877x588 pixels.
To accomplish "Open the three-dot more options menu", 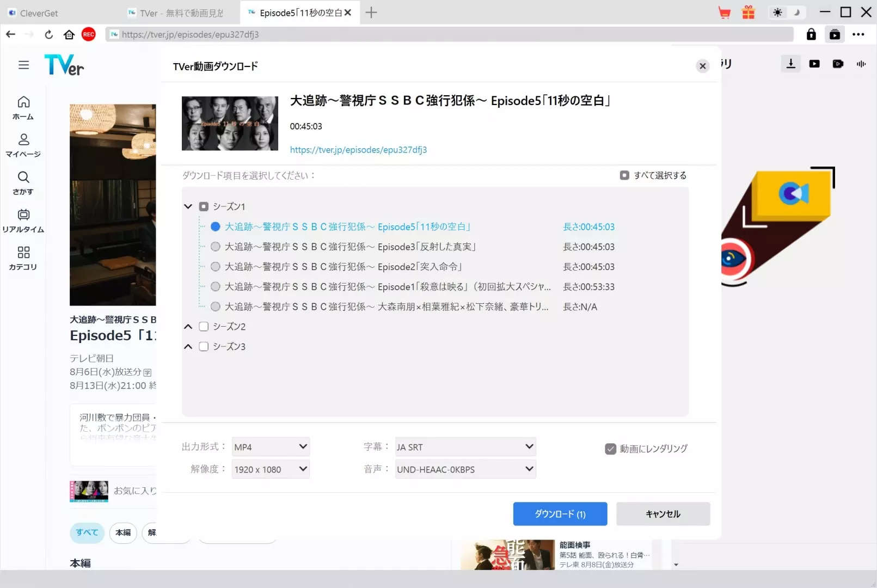I will [x=858, y=34].
